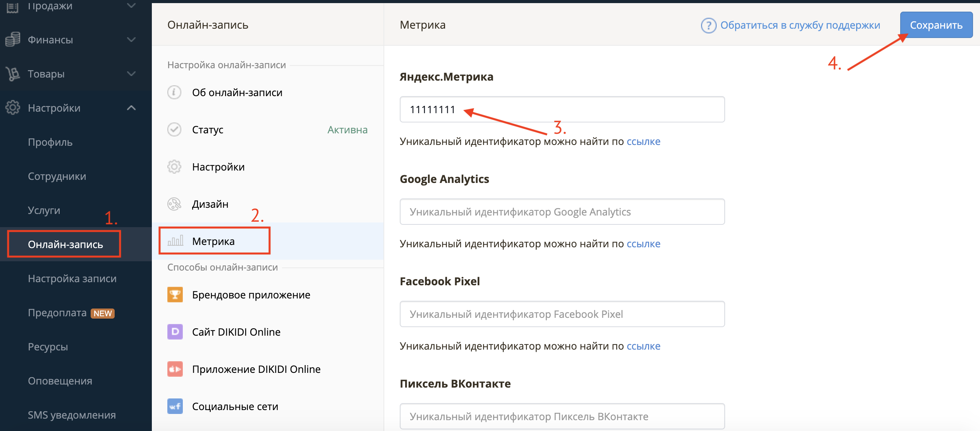Click the bar chart Metrika icon
The width and height of the screenshot is (980, 431).
(175, 241)
